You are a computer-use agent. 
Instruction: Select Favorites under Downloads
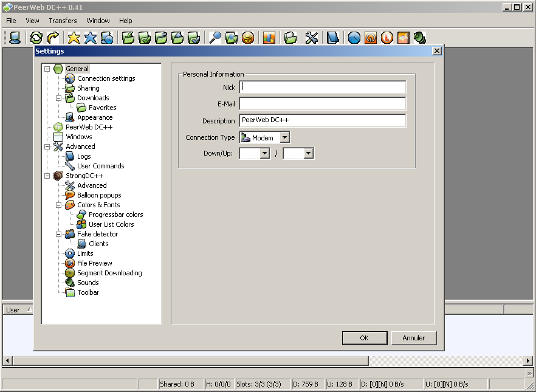click(x=103, y=108)
